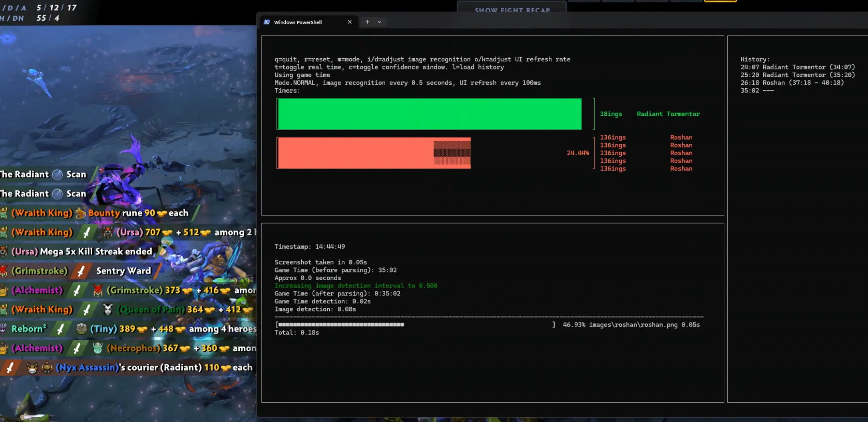The image size is (868, 422).
Task: Click the Scan icon in second Radiant row
Action: pyautogui.click(x=58, y=194)
